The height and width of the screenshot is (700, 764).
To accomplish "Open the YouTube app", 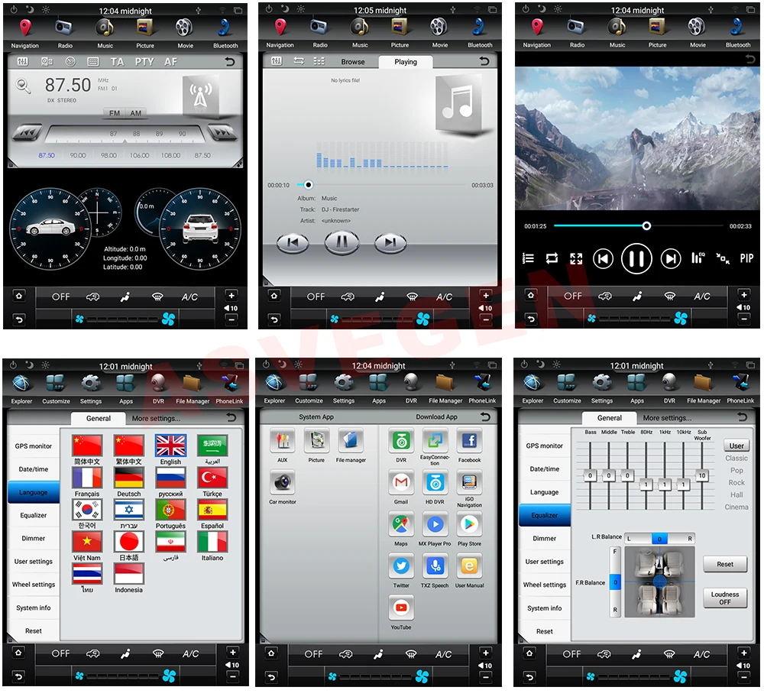I will pos(401,613).
